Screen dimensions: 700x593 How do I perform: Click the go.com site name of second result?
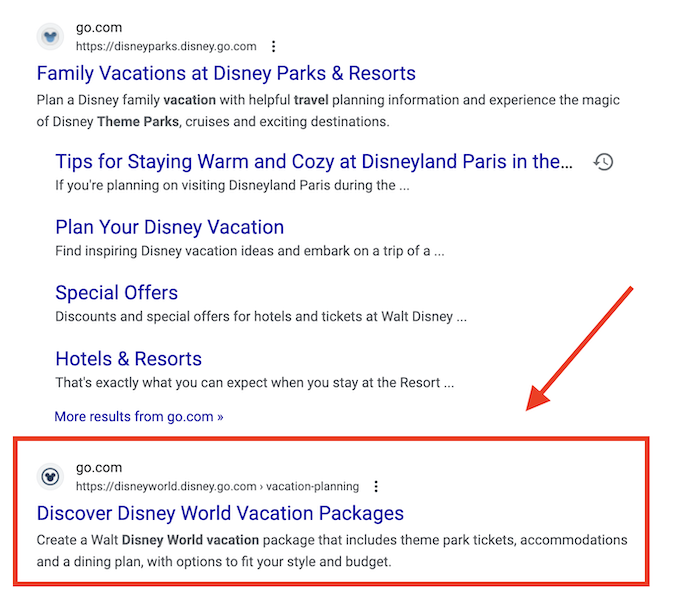(99, 468)
